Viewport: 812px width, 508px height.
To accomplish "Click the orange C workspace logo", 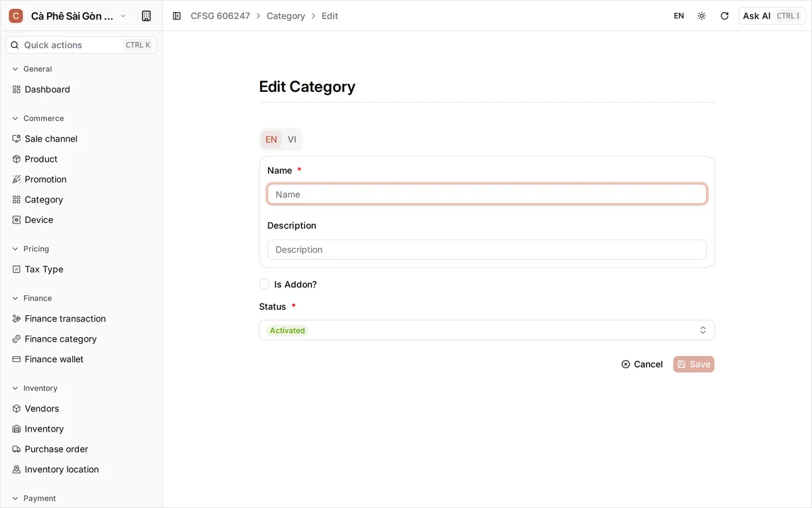I will (16, 16).
